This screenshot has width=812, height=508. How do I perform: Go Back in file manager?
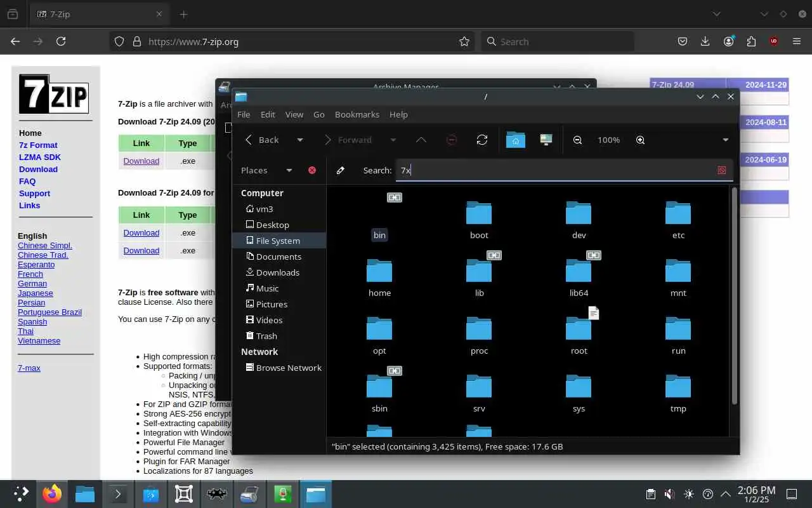pos(262,140)
